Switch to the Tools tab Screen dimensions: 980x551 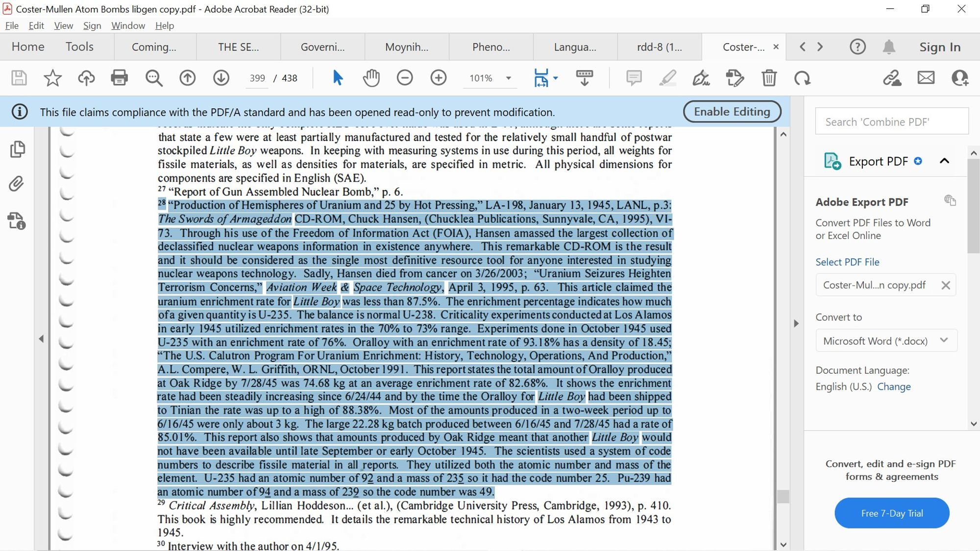pyautogui.click(x=79, y=47)
